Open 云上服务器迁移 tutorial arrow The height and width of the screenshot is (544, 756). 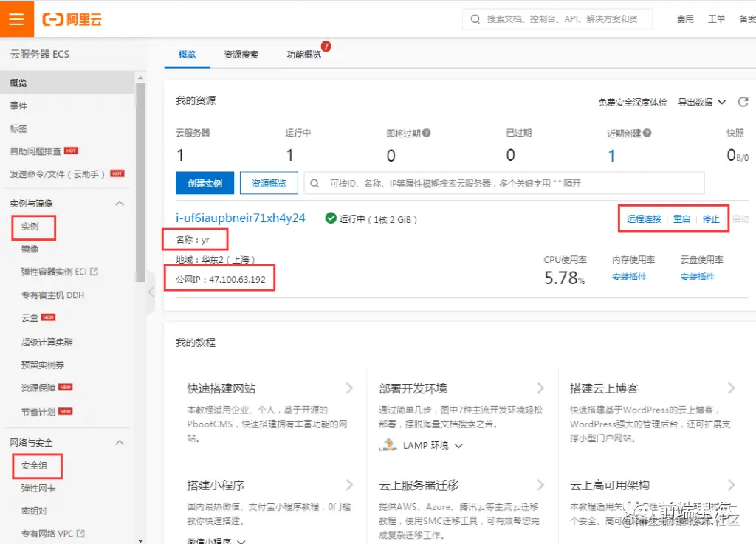tap(540, 485)
